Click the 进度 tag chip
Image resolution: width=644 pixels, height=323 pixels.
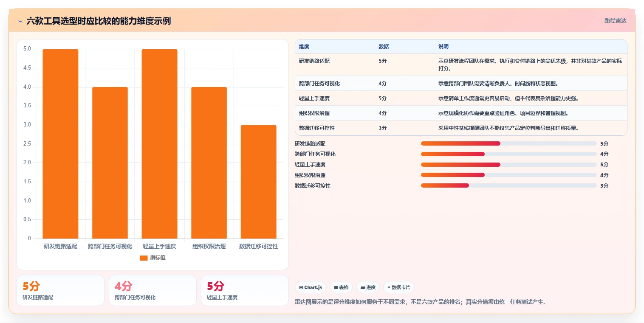[368, 287]
